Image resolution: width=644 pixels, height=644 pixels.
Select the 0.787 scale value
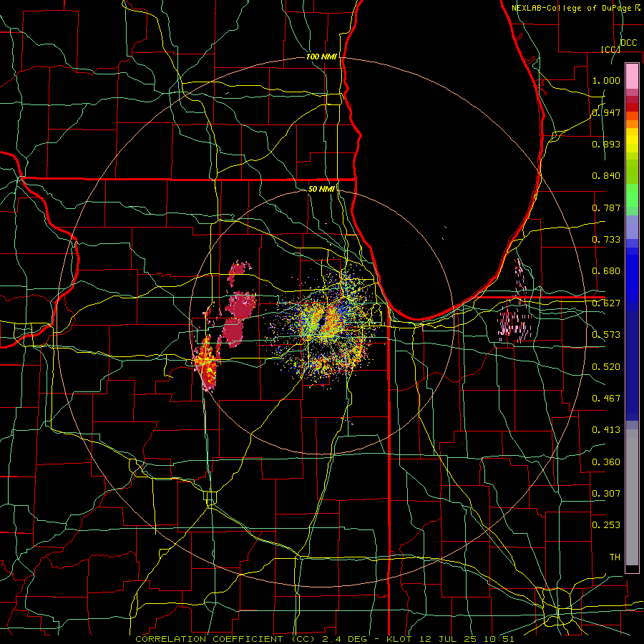[606, 208]
